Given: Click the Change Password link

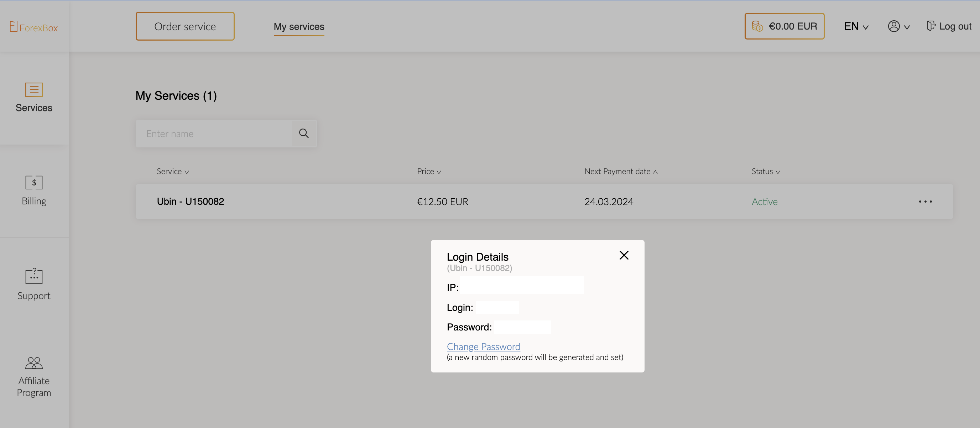Looking at the screenshot, I should pyautogui.click(x=483, y=346).
